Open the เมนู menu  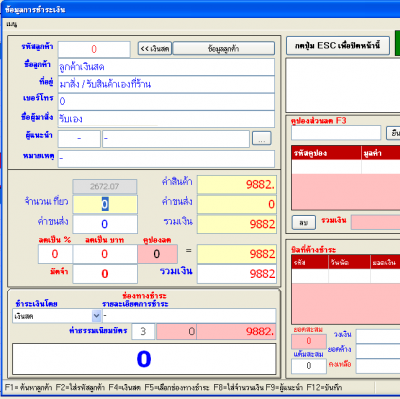[11, 24]
